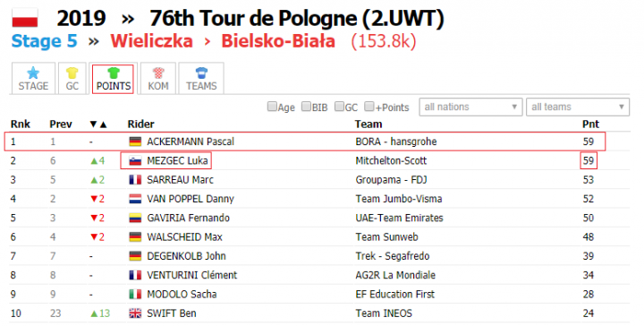Click the polka-dot KOM jersey icon
This screenshot has height=326, width=644.
click(x=158, y=73)
